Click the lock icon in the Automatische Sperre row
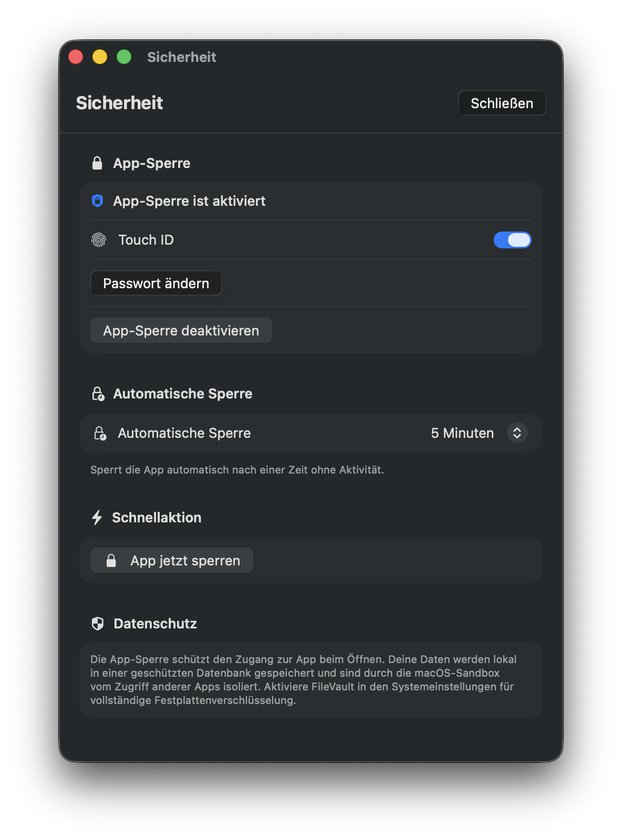The width and height of the screenshot is (622, 840). (x=100, y=433)
